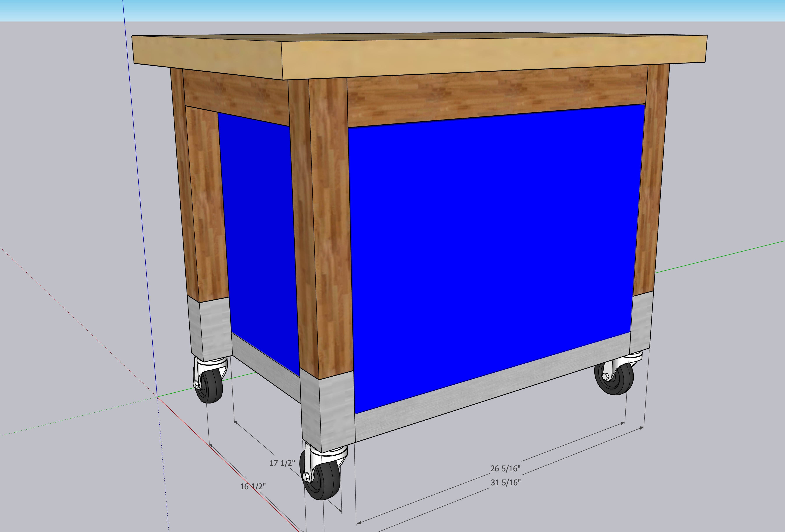Select the 31 5/16" dimension label
Screen dimensions: 785x532
[x=505, y=483]
